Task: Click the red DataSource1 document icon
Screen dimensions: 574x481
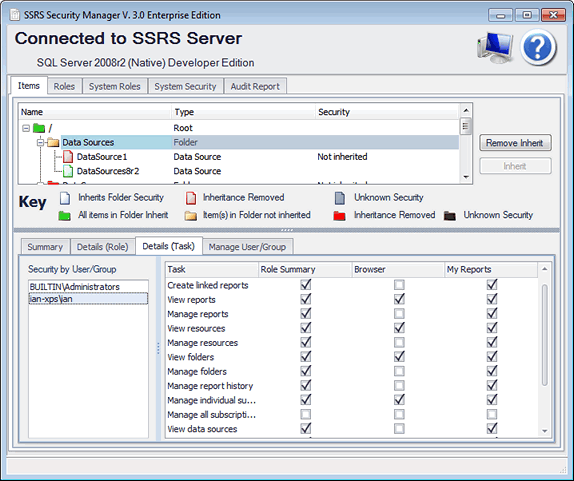Action: [x=68, y=157]
